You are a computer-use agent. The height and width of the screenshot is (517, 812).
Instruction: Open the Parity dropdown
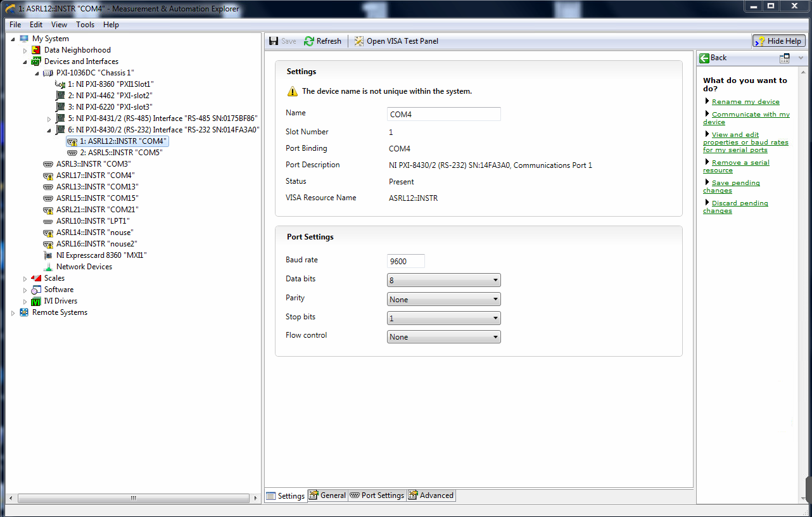[443, 299]
